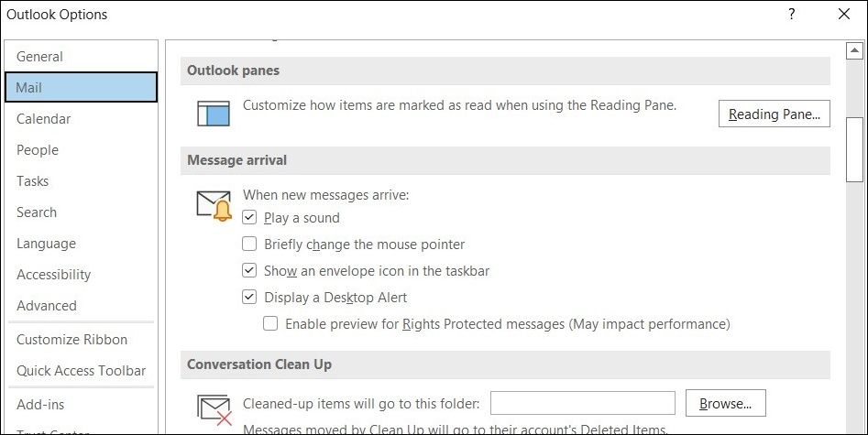Click the vertical scrollbar thumb
Screen dimensions: 868x435
point(854,147)
